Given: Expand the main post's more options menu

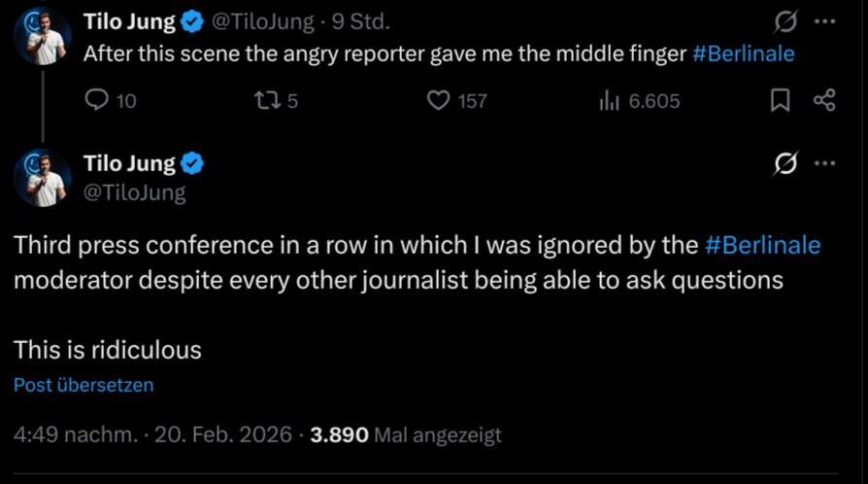Looking at the screenshot, I should click(x=824, y=164).
